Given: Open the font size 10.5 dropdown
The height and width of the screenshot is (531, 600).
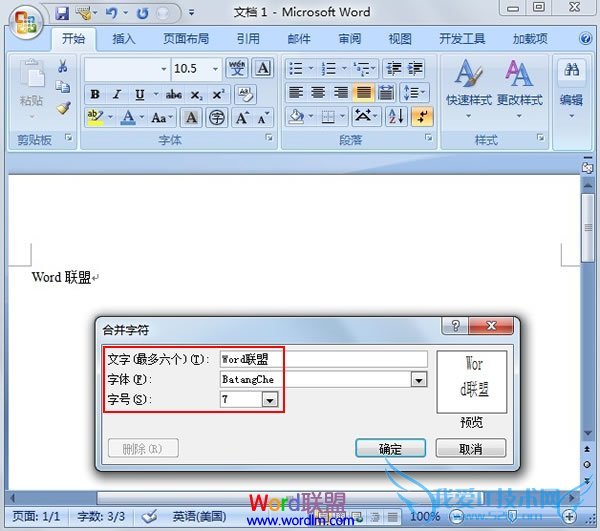Looking at the screenshot, I should tap(215, 69).
